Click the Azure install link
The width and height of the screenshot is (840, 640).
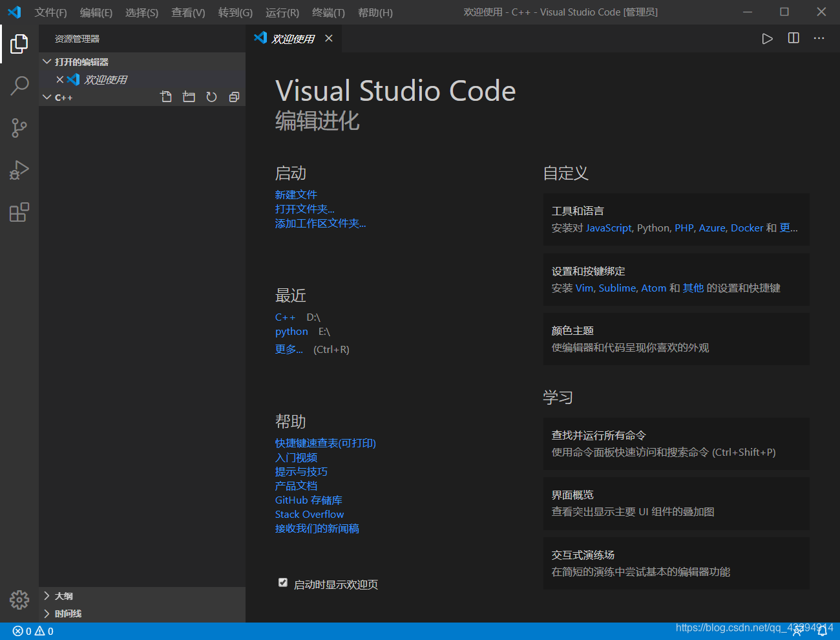(712, 228)
